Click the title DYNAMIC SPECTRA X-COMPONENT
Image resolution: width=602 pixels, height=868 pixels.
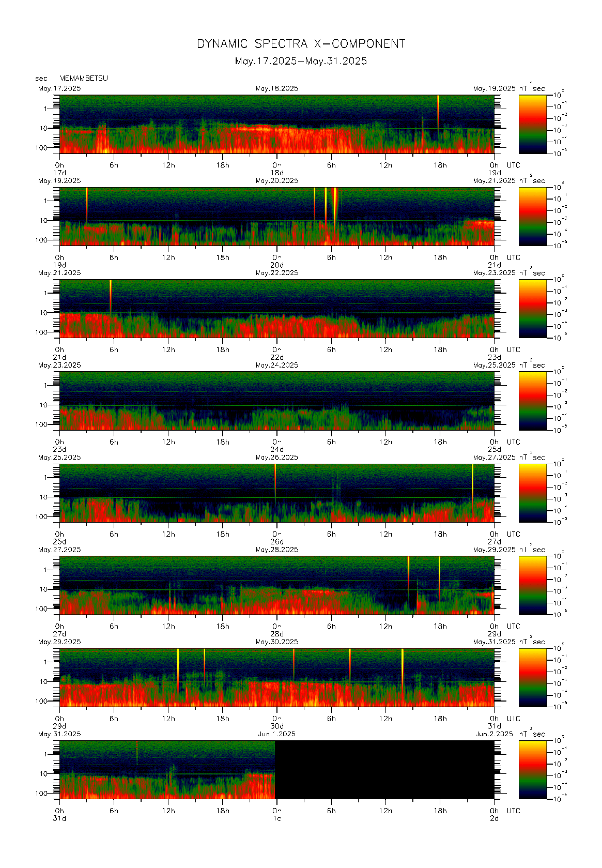click(301, 44)
